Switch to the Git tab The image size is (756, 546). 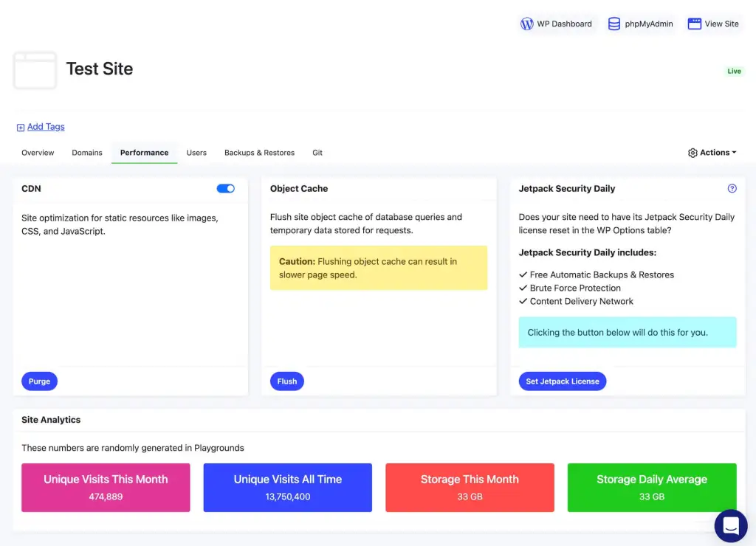(x=317, y=153)
